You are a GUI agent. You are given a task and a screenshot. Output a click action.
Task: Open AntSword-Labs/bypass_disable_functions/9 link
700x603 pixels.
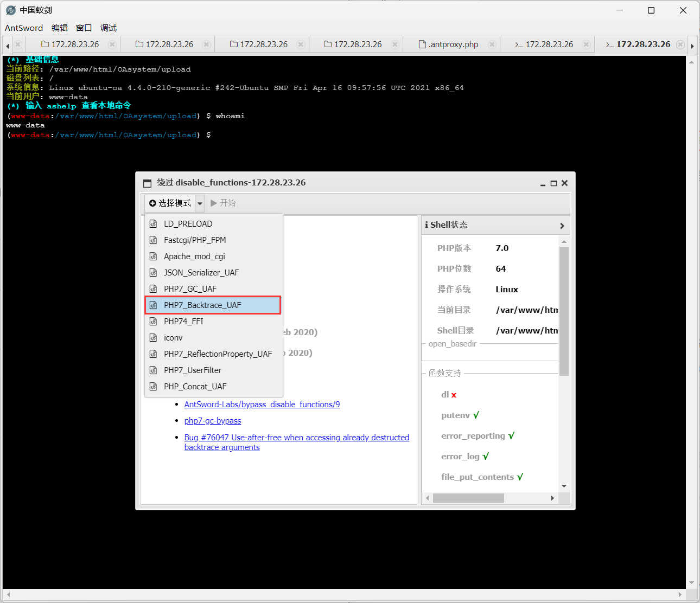pos(262,405)
